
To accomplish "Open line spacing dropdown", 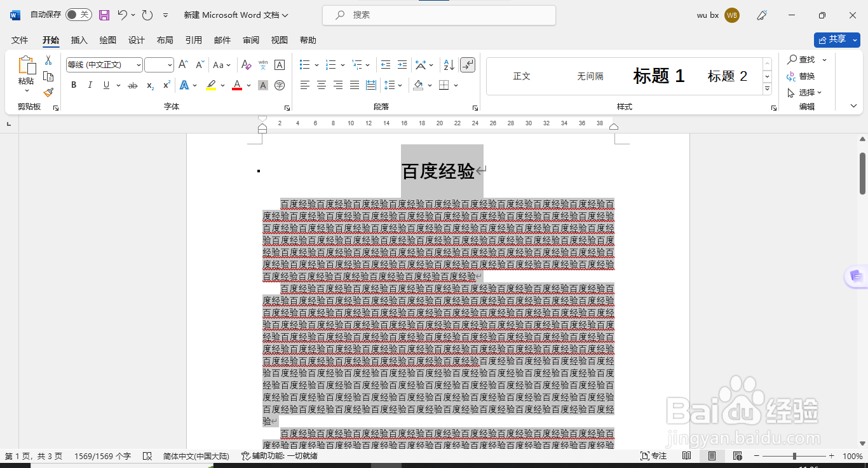I will tap(395, 85).
